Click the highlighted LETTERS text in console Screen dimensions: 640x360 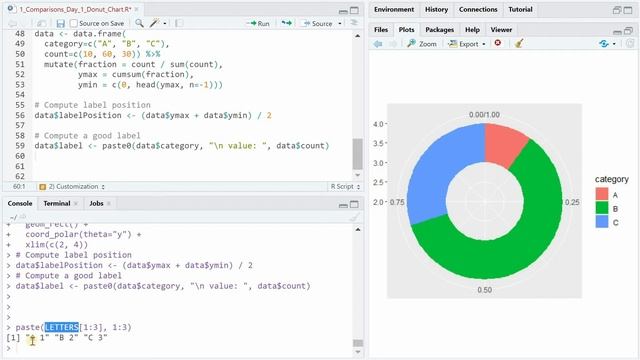(x=62, y=327)
